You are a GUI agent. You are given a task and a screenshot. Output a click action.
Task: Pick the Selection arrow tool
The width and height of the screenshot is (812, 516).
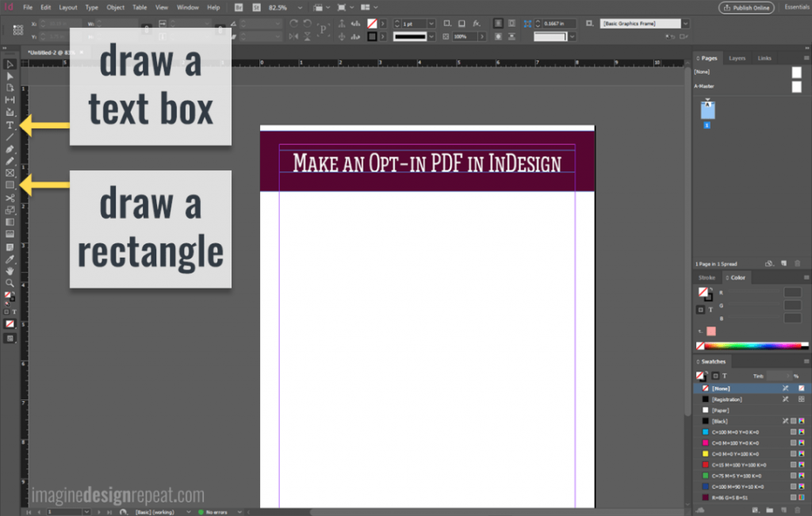coord(10,64)
